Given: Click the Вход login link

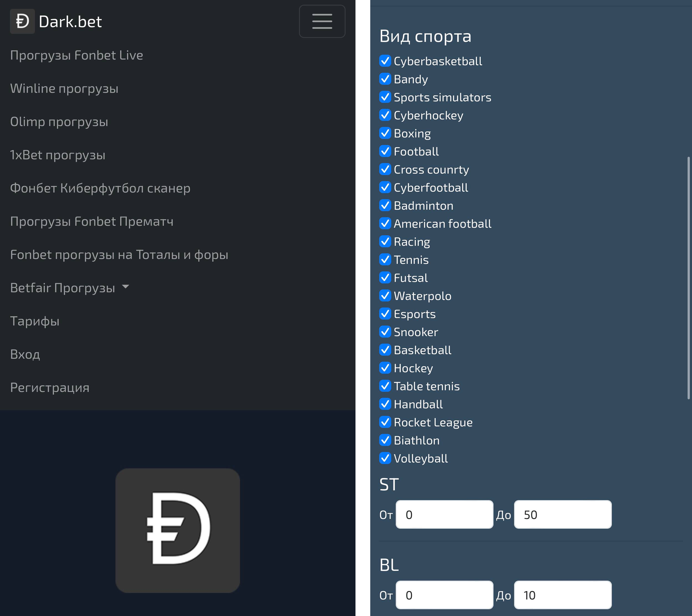Looking at the screenshot, I should pyautogui.click(x=25, y=354).
